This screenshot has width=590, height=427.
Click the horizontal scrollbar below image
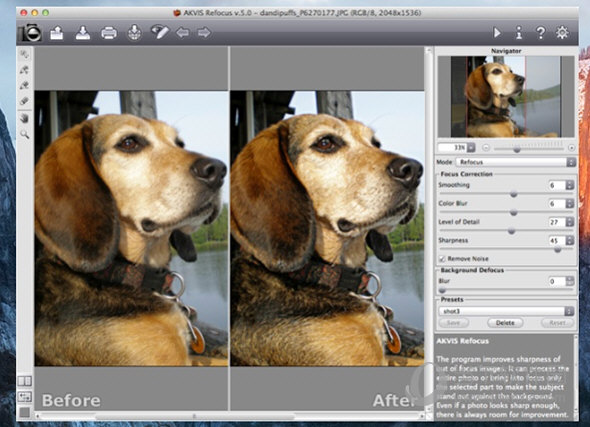pyautogui.click(x=230, y=416)
